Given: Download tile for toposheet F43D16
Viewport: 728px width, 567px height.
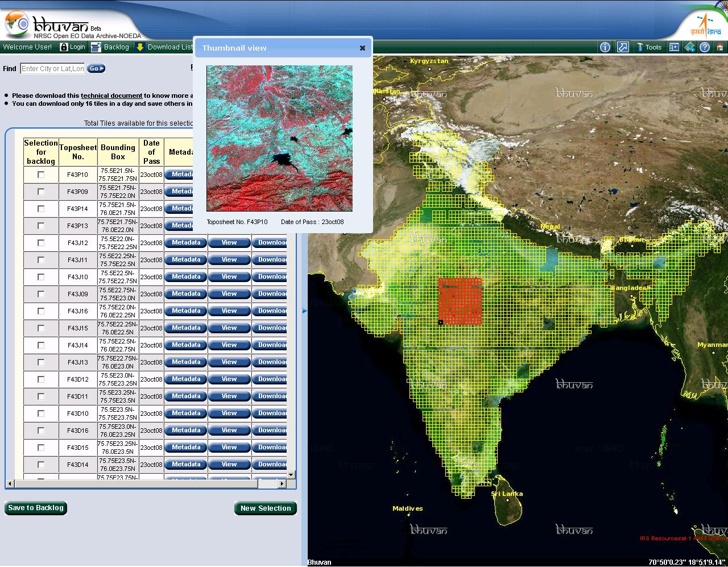Looking at the screenshot, I should coord(270,431).
